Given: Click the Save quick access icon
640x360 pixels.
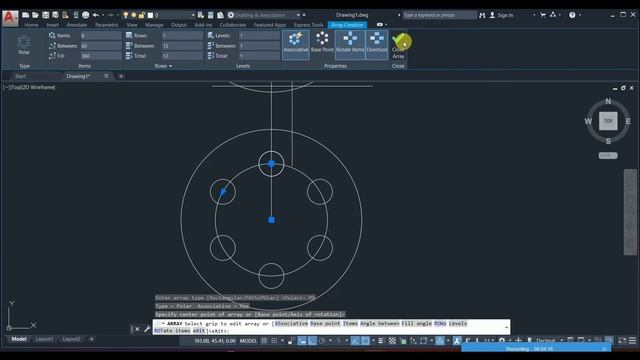Looking at the screenshot, I should click(45, 15).
